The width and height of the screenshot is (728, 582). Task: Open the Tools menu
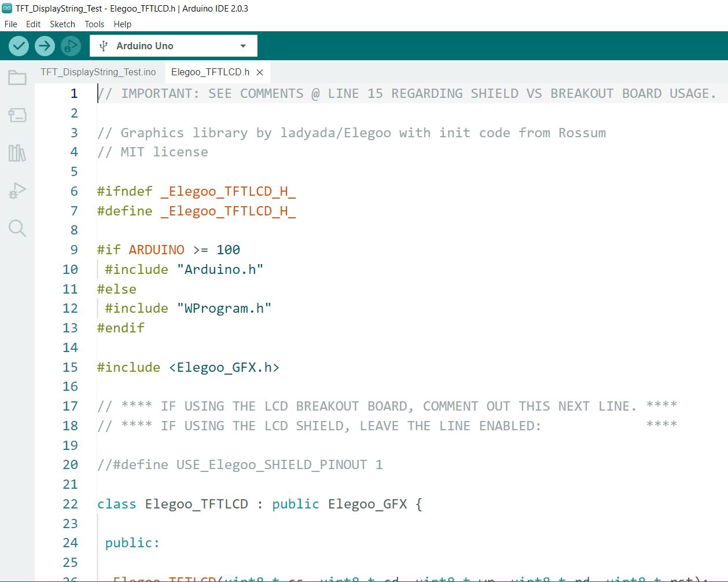(94, 24)
